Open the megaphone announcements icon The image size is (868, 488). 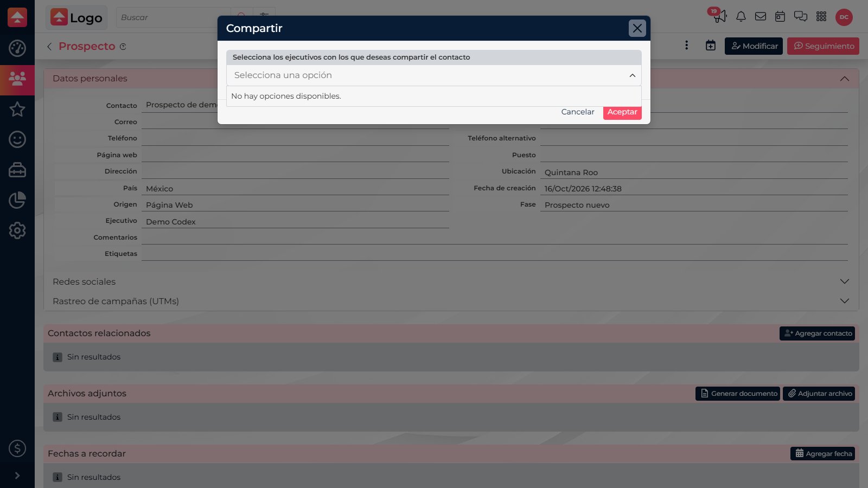click(x=719, y=16)
